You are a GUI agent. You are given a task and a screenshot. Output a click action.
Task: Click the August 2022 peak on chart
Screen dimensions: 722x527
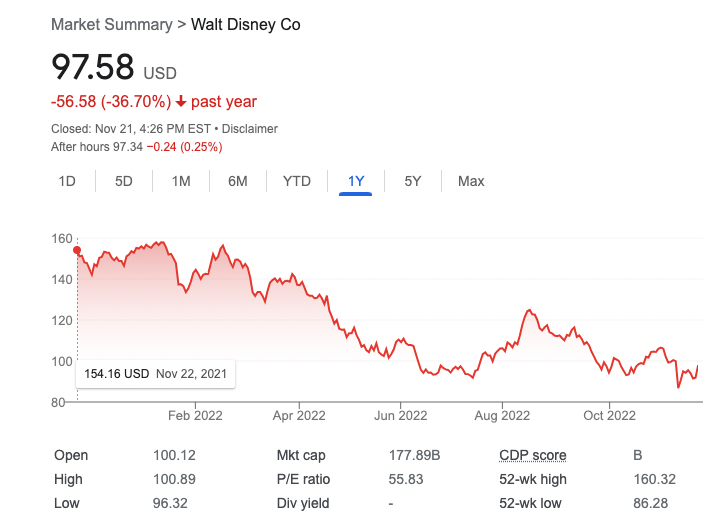click(x=529, y=311)
